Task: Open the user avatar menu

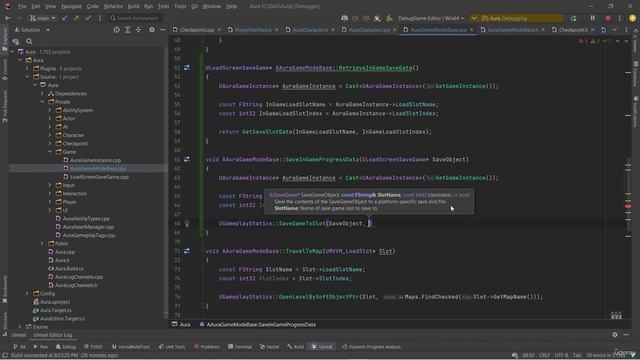Action: tap(633, 18)
